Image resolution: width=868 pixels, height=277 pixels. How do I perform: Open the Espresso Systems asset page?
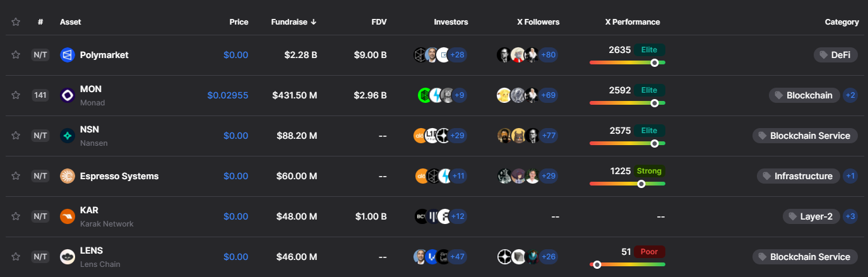pyautogui.click(x=119, y=176)
